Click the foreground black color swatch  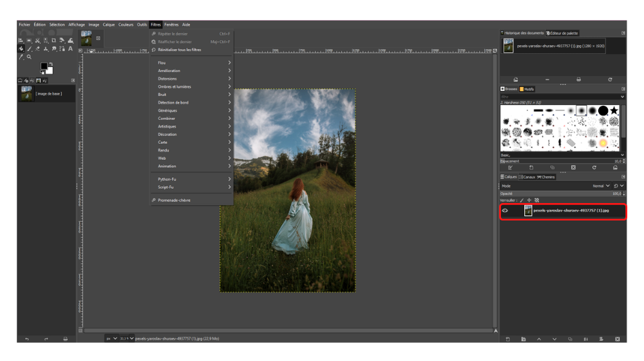[44, 66]
